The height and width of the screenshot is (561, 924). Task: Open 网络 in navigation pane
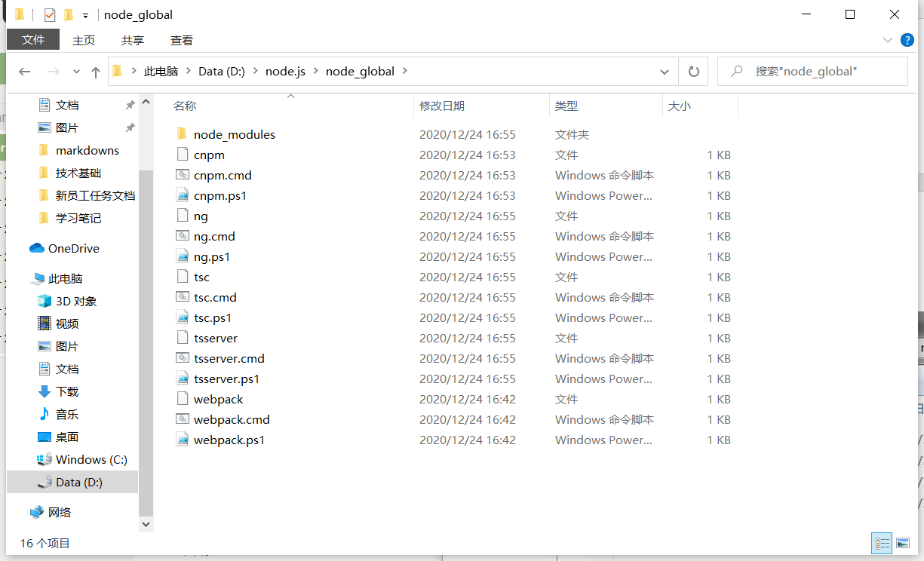[60, 512]
